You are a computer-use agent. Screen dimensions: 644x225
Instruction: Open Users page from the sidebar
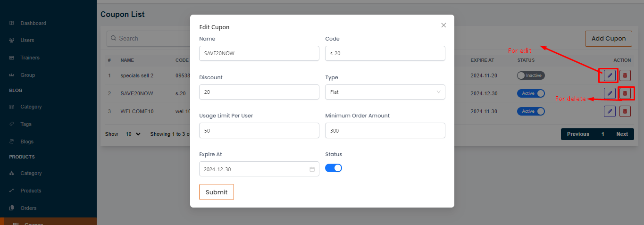27,40
